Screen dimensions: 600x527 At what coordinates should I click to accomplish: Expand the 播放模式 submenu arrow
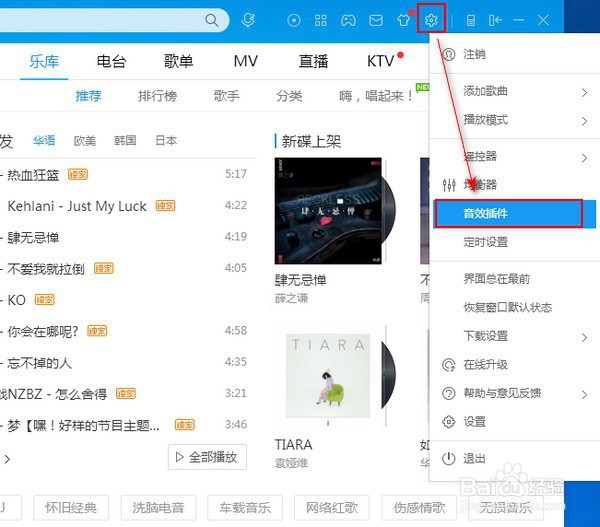[x=584, y=121]
